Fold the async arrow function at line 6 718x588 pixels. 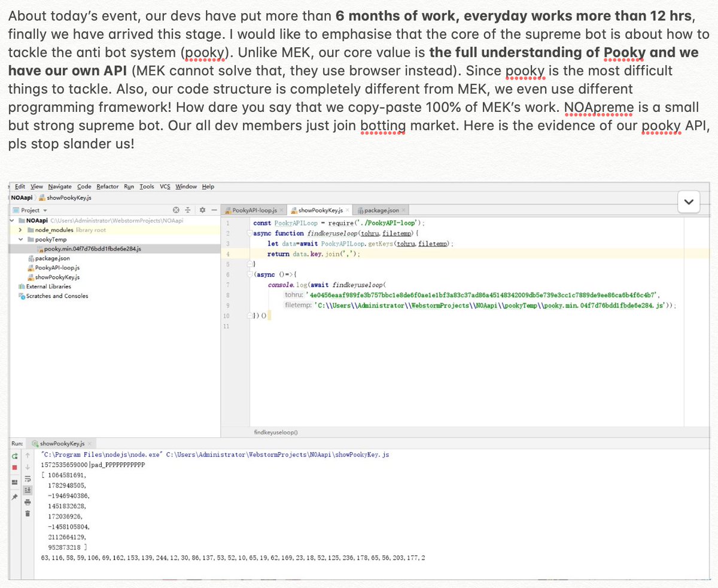(x=251, y=274)
